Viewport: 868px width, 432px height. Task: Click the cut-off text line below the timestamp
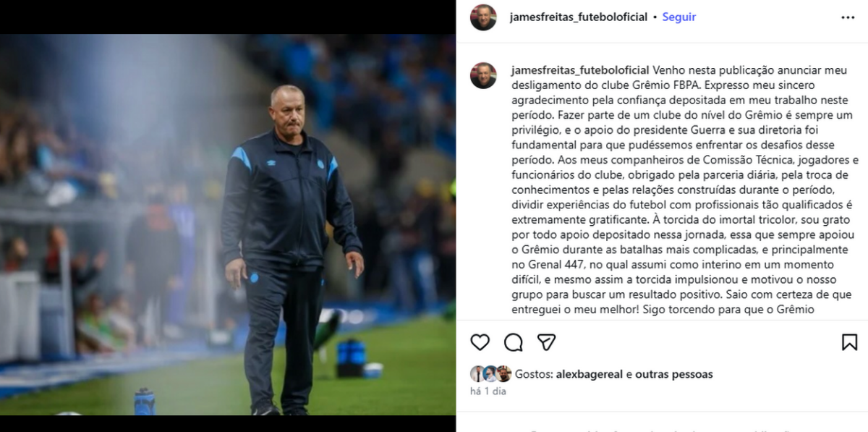[x=650, y=428]
